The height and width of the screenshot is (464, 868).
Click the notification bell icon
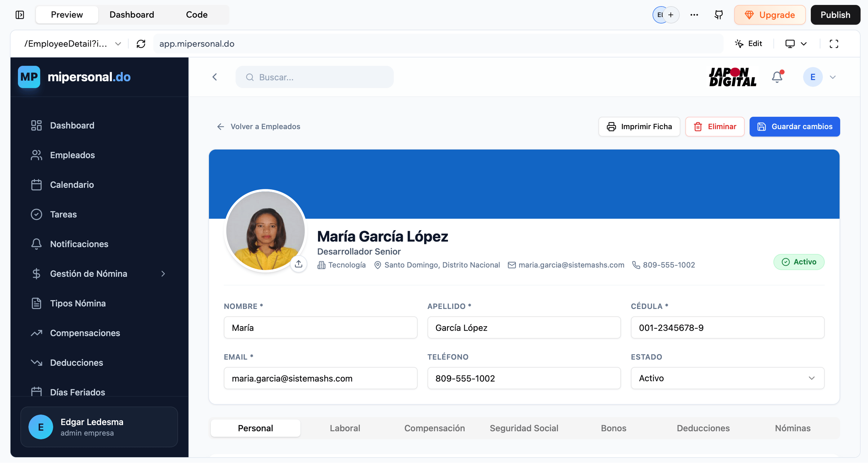777,77
